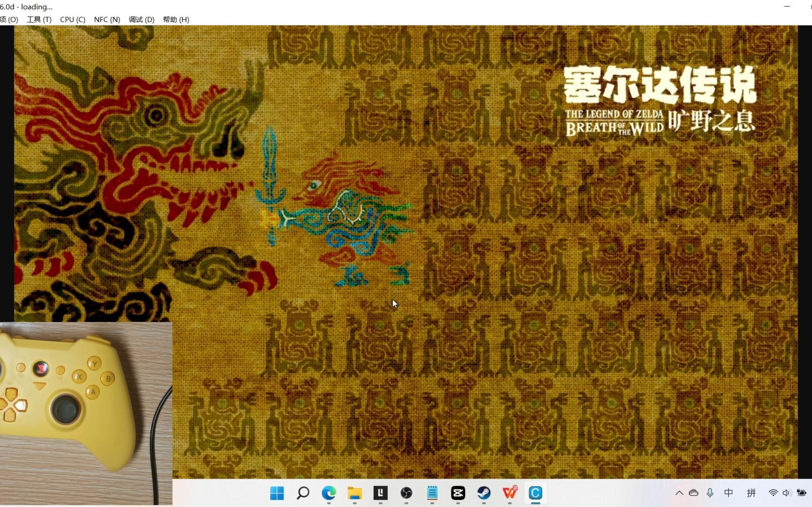Screen dimensions: 812x507
Task: Expand hidden system tray icons chevron
Action: pyautogui.click(x=679, y=493)
